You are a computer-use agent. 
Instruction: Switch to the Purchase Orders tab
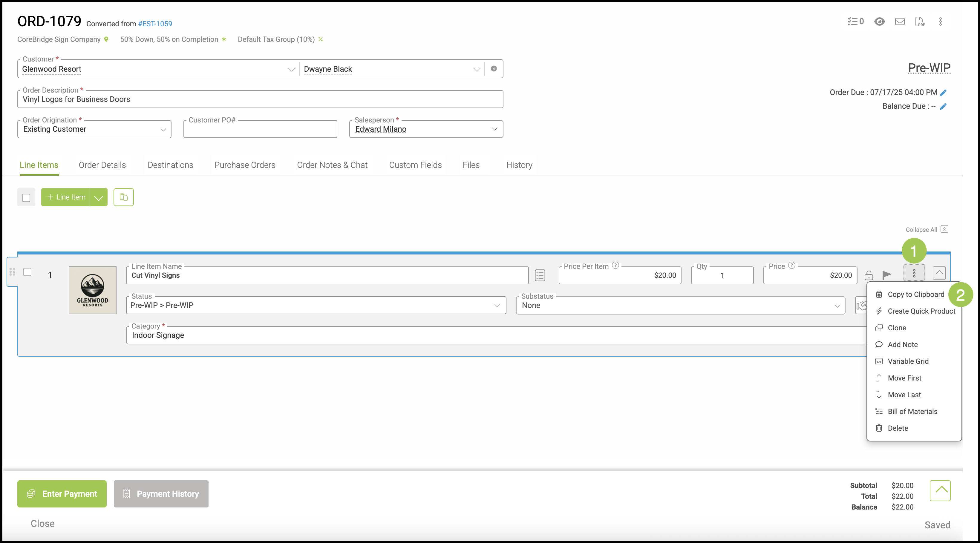245,165
